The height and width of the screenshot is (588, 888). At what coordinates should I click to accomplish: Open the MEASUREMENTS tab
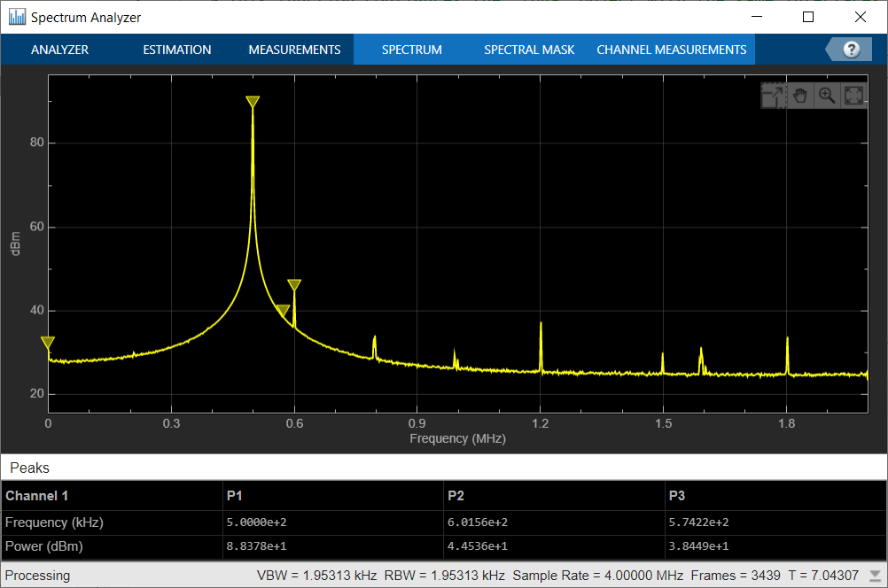(x=294, y=50)
